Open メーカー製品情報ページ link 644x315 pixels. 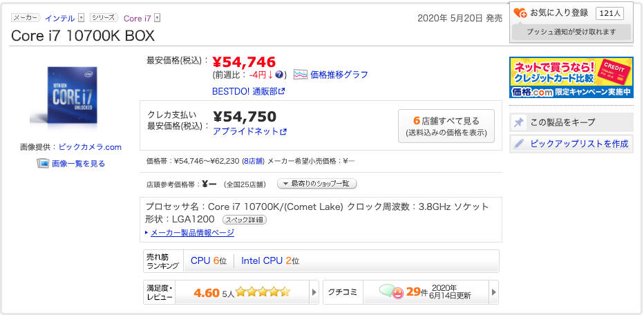click(x=192, y=233)
